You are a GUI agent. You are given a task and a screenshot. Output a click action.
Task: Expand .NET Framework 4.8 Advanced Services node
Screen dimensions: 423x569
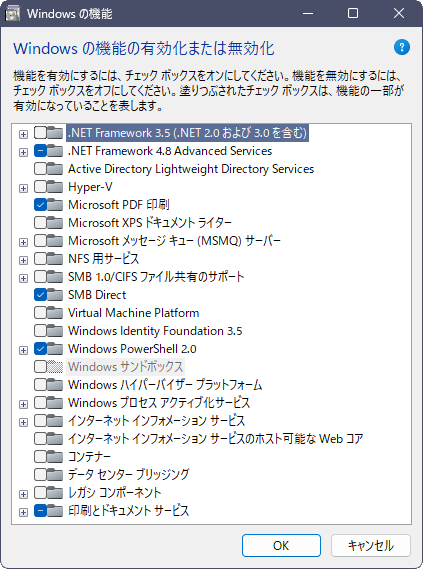pyautogui.click(x=24, y=152)
